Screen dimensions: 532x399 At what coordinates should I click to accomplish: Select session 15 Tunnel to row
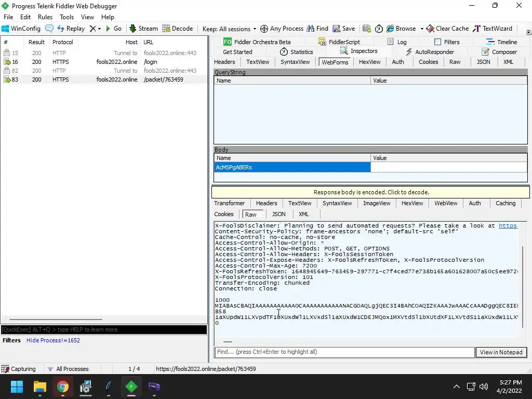tap(103, 53)
